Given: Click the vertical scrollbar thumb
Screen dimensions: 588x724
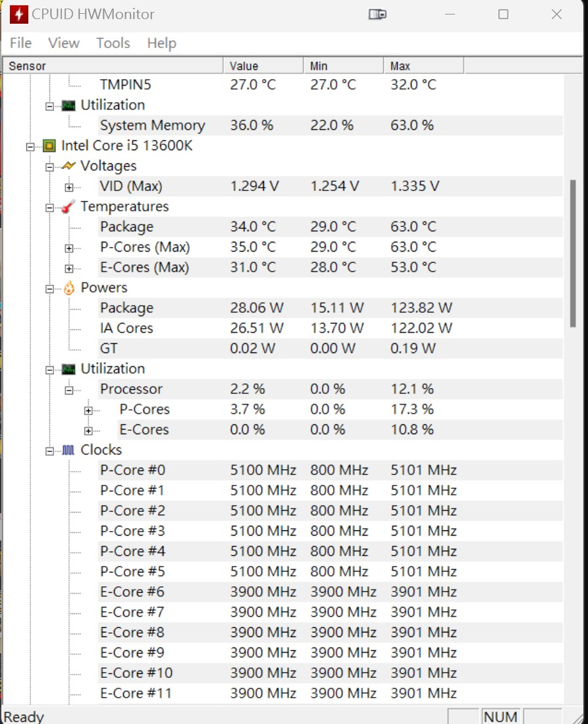Looking at the screenshot, I should [573, 254].
